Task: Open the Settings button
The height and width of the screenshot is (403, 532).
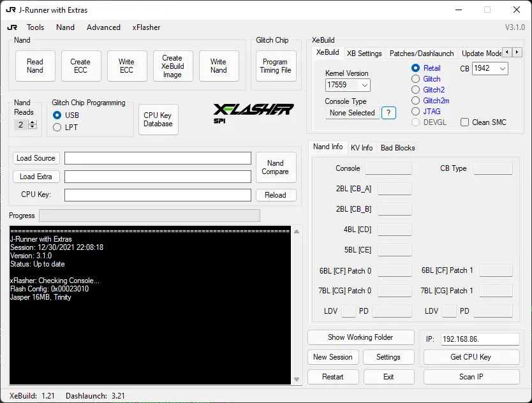Action: tap(388, 357)
